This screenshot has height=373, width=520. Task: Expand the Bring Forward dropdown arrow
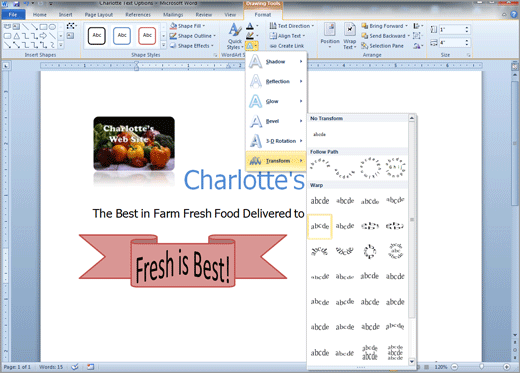[406, 26]
